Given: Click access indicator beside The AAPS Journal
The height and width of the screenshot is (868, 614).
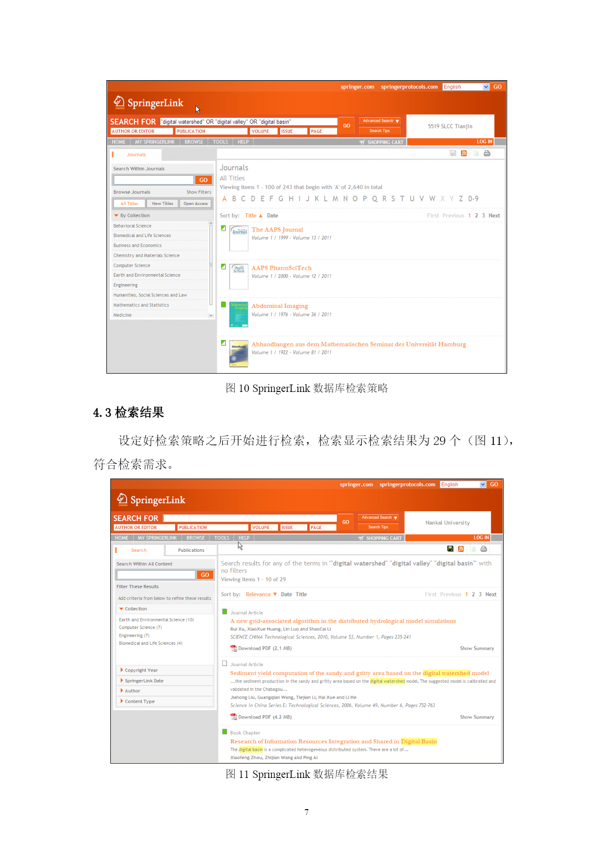Looking at the screenshot, I should [x=223, y=228].
